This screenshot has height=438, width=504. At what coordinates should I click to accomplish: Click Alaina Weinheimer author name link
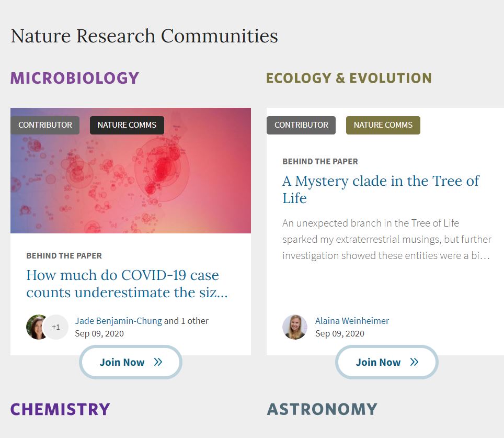(x=352, y=321)
